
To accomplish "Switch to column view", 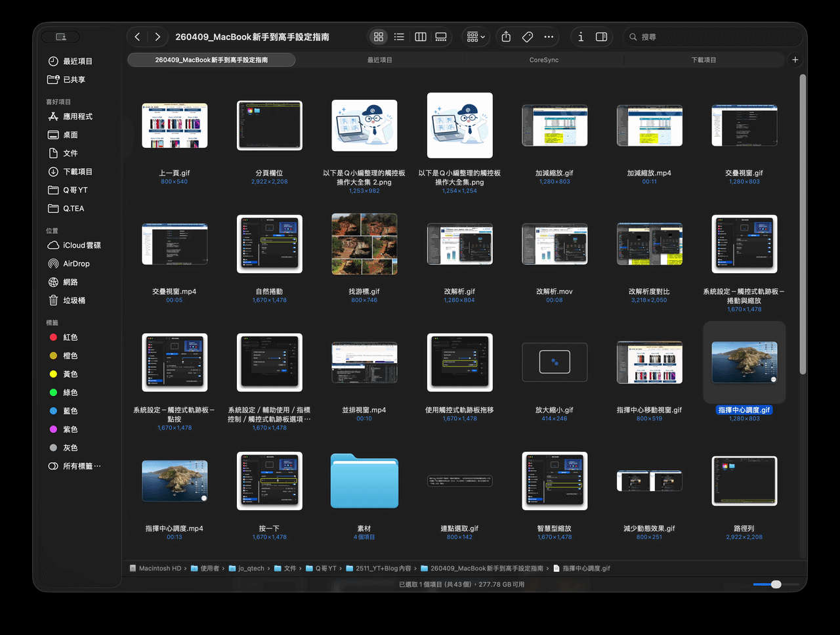I will pyautogui.click(x=421, y=37).
